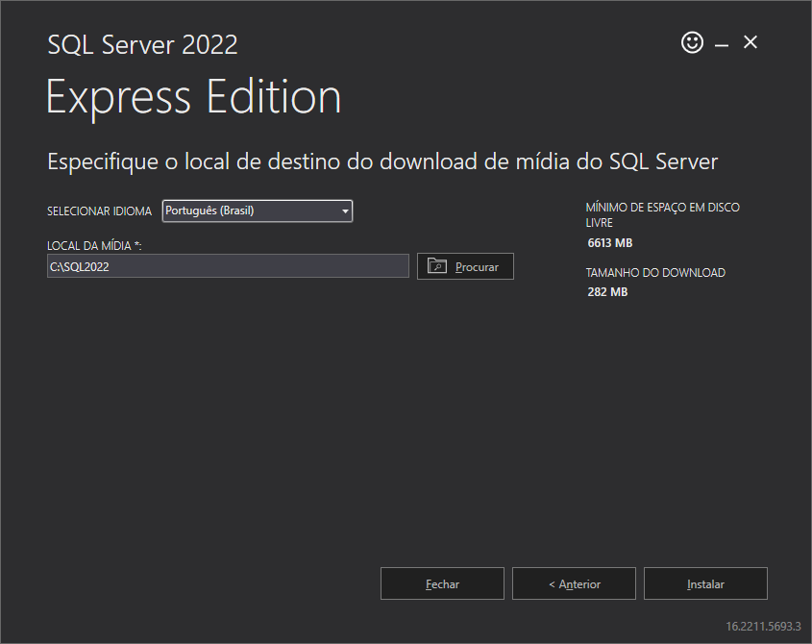Click the LOCAL DA MÍDIA label
The image size is (812, 644).
point(94,246)
